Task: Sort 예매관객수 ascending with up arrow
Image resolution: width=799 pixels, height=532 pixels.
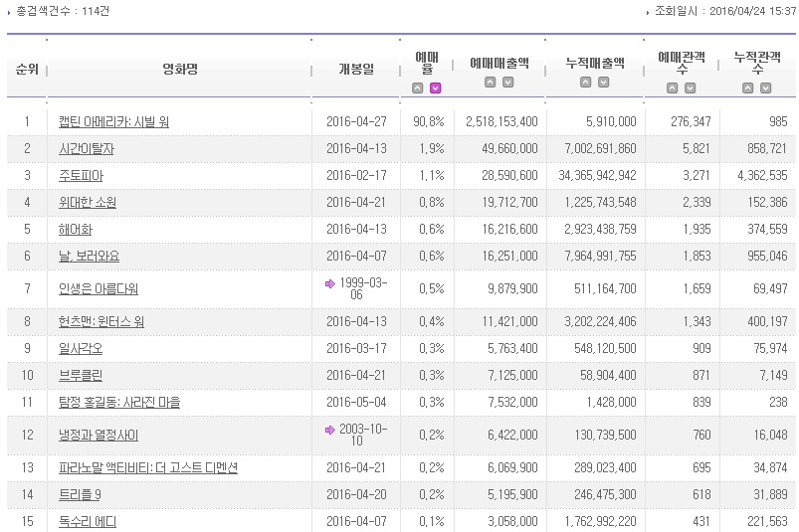Action: [673, 89]
